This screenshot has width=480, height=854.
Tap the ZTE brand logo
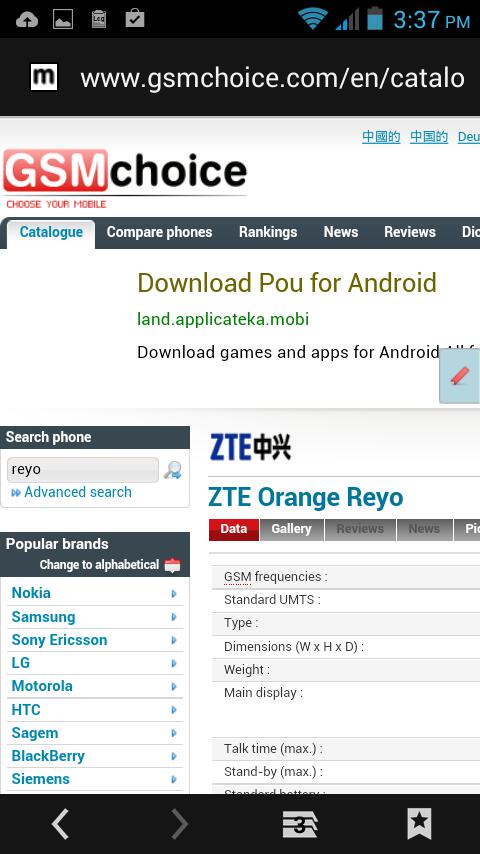click(250, 448)
